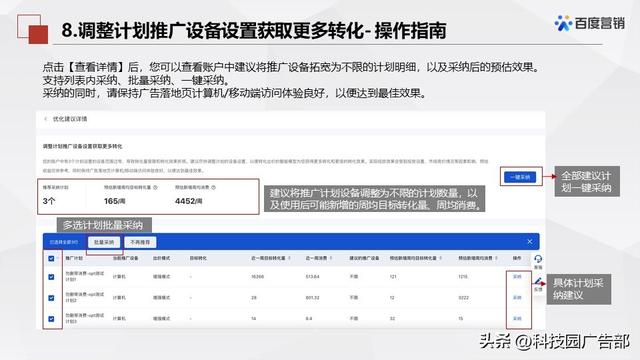Select the cell value 1215
This screenshot has width=640, height=360.
(x=463, y=277)
